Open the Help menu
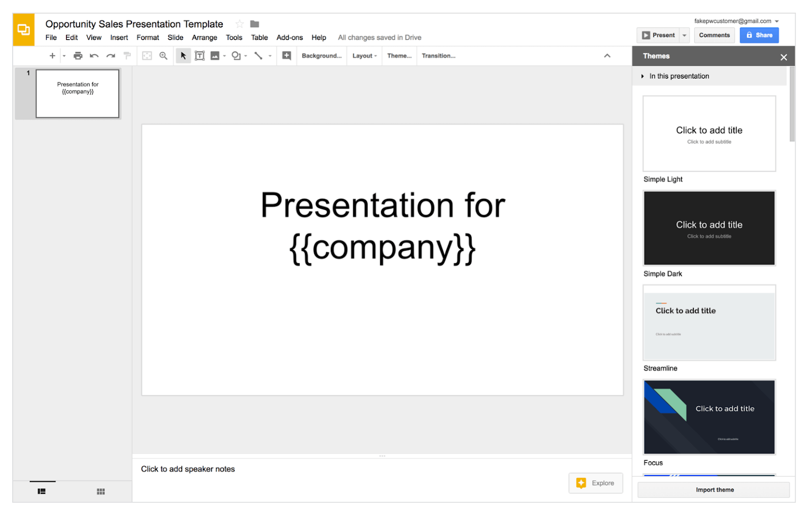The height and width of the screenshot is (514, 812). 319,38
